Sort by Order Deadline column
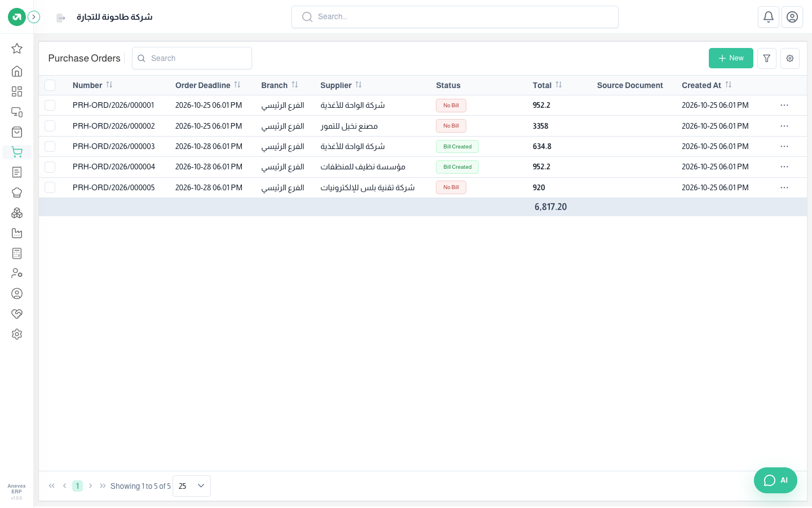The width and height of the screenshot is (812, 508). click(237, 85)
